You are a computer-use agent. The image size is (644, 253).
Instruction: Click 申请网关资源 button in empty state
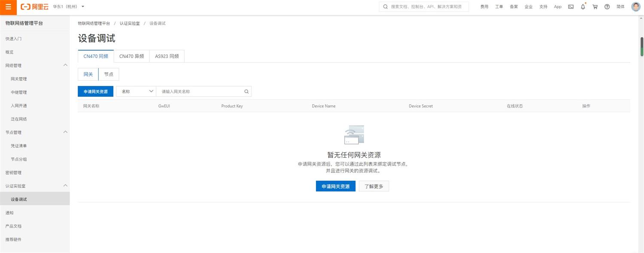tap(335, 186)
